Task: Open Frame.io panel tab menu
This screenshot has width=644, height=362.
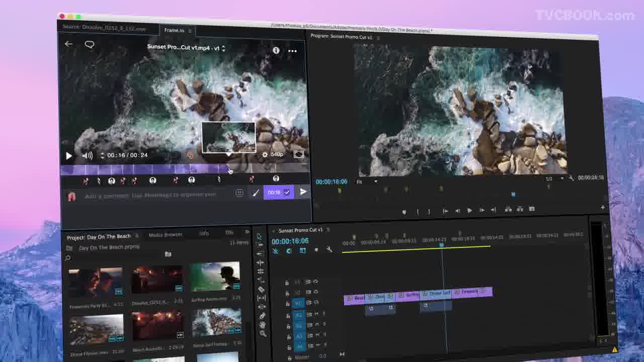Action: 190,31
